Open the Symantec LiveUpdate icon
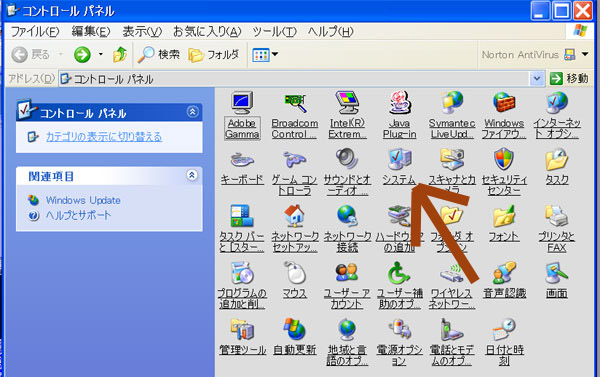This screenshot has width=600, height=377. pyautogui.click(x=452, y=103)
